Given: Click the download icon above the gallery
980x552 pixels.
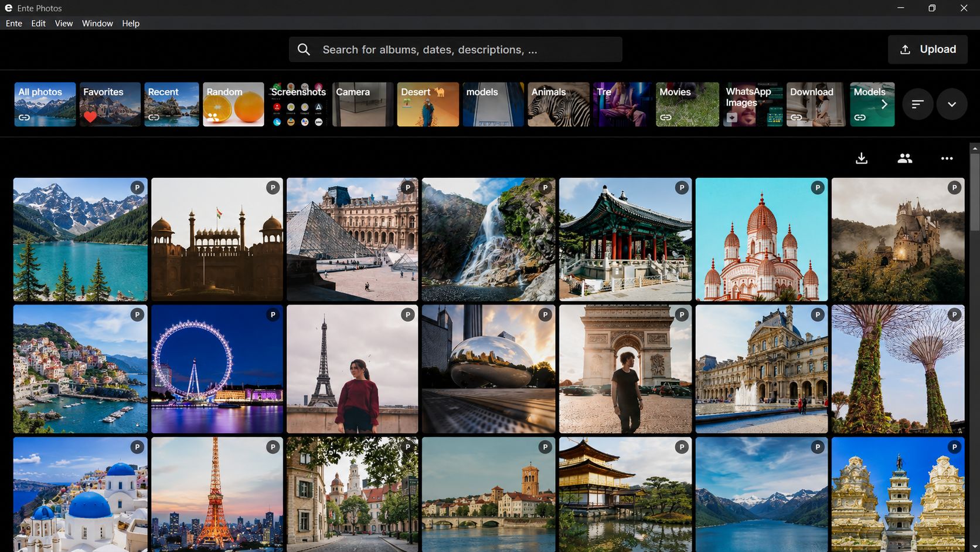Looking at the screenshot, I should 862,158.
